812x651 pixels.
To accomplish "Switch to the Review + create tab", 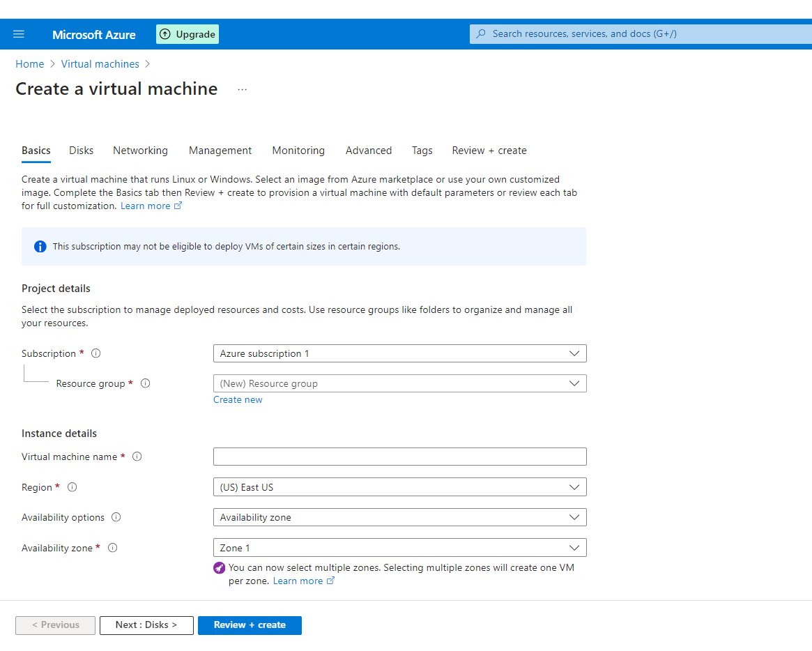I will click(489, 151).
